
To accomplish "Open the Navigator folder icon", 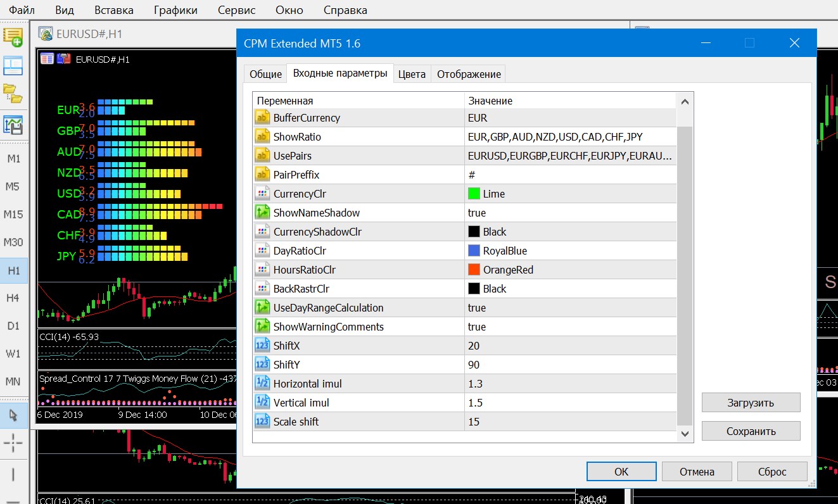I will (x=13, y=93).
